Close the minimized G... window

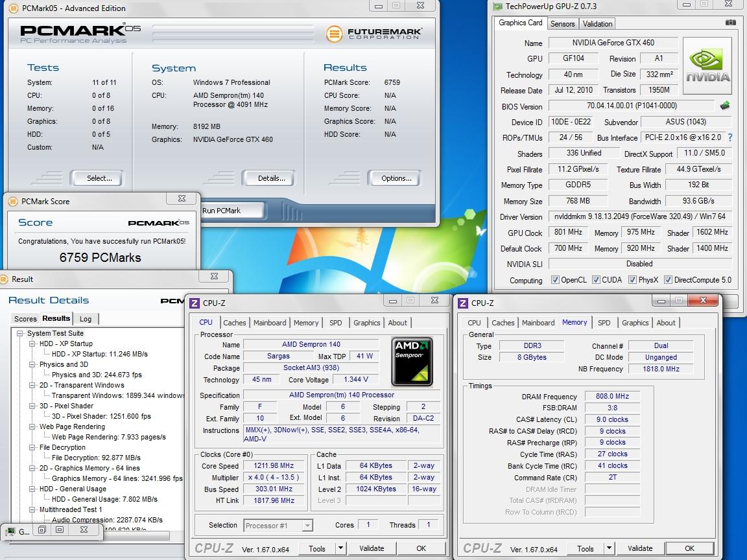84,530
